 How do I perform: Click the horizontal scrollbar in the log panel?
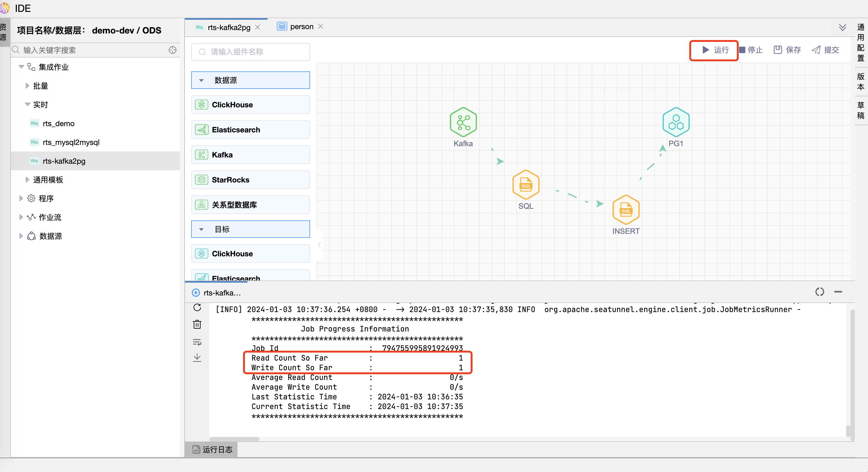click(234, 439)
